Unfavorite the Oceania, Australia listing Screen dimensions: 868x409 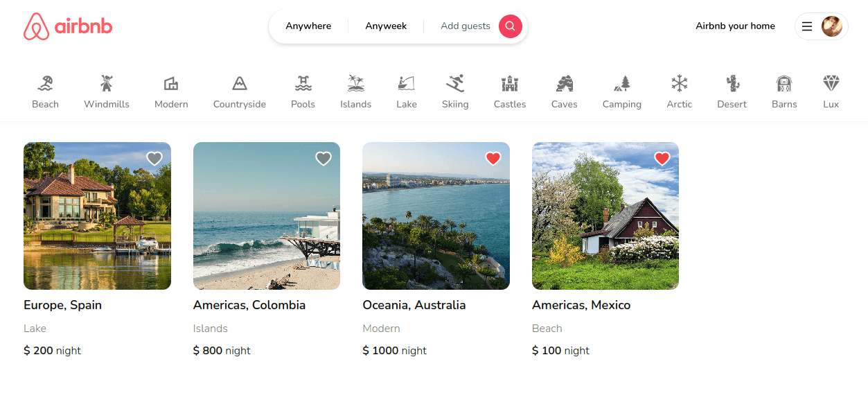pos(493,159)
